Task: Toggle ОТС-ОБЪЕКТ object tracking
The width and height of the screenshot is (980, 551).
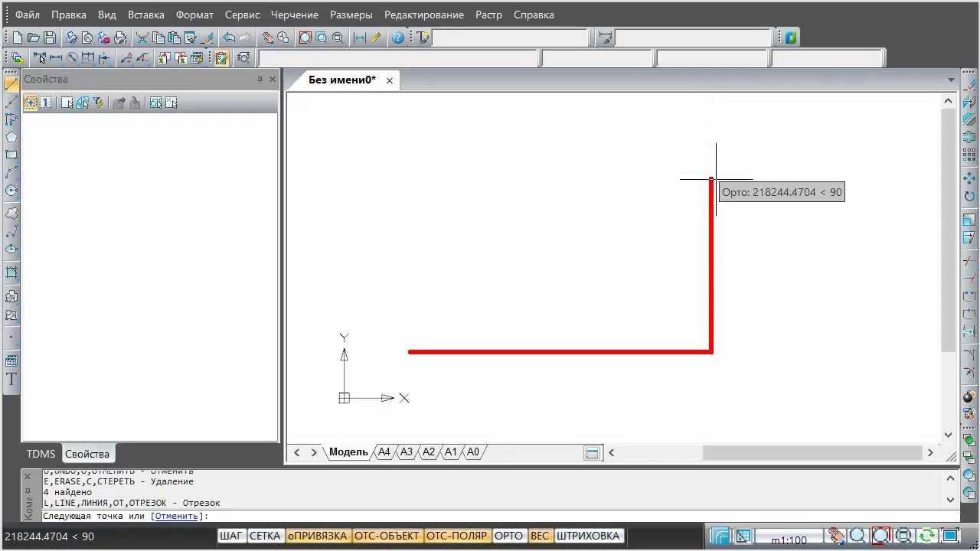Action: coord(387,536)
